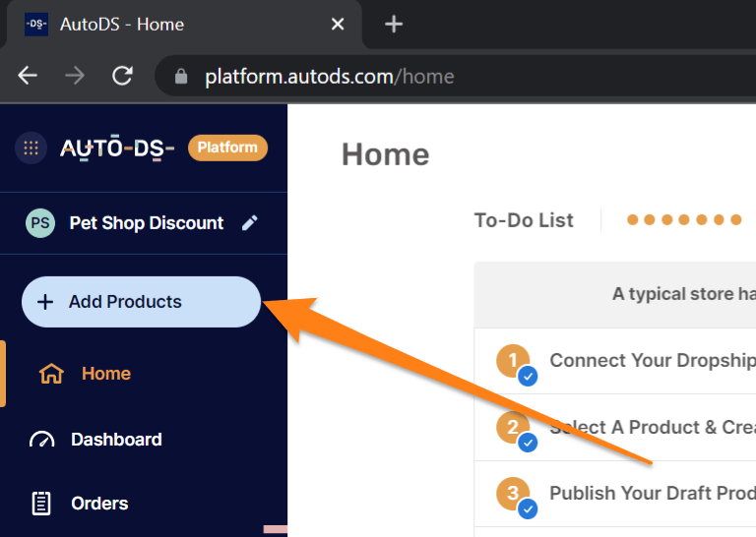Select the AutoDS - Home tab
The image size is (756, 537).
(x=183, y=24)
